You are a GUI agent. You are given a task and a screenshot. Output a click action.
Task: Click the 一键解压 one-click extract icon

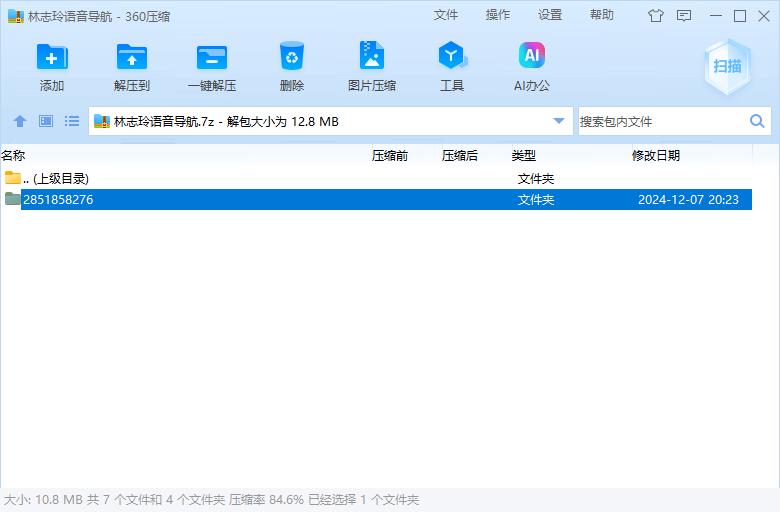(x=212, y=57)
